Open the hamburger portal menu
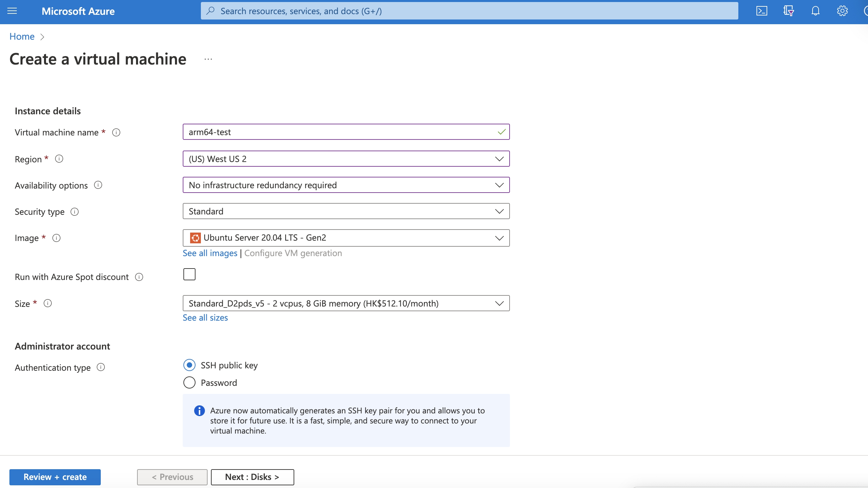 click(12, 11)
